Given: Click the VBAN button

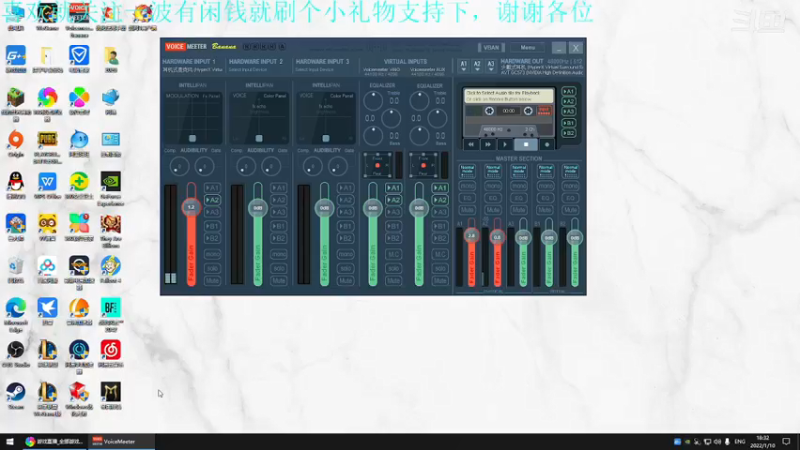Looking at the screenshot, I should pyautogui.click(x=491, y=48).
